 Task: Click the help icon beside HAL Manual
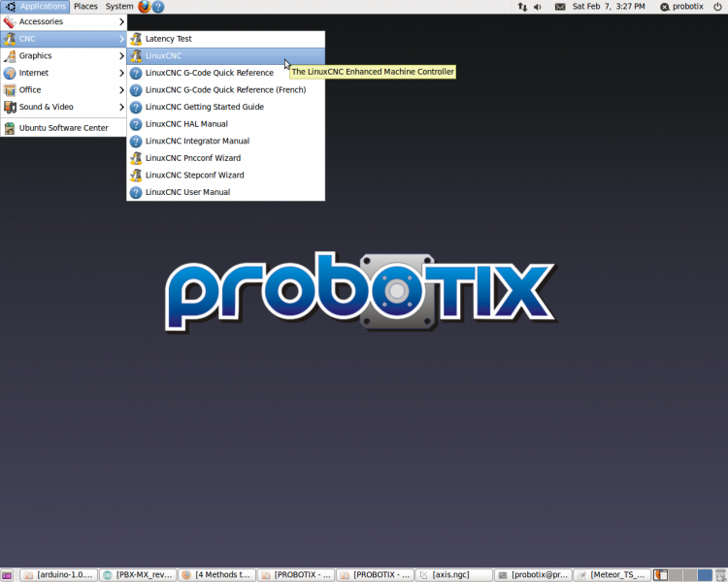tap(136, 124)
